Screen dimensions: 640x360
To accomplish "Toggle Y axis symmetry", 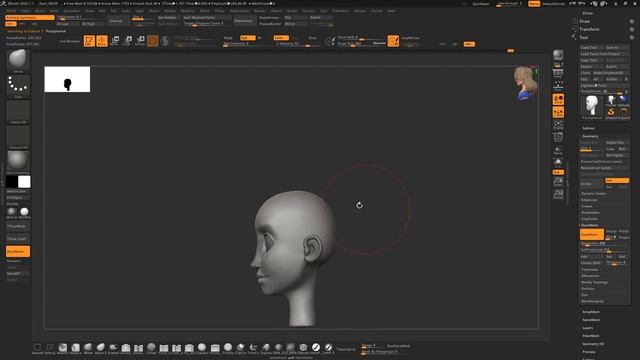I will tap(22, 24).
